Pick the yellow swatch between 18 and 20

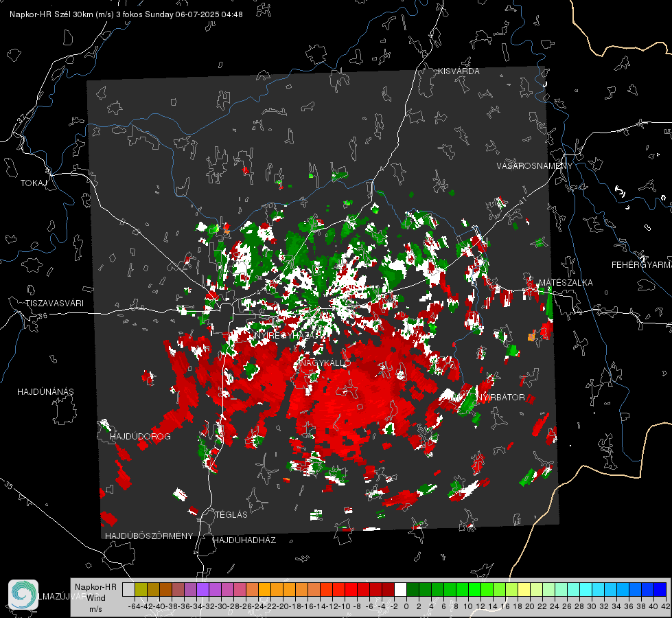pyautogui.click(x=524, y=589)
